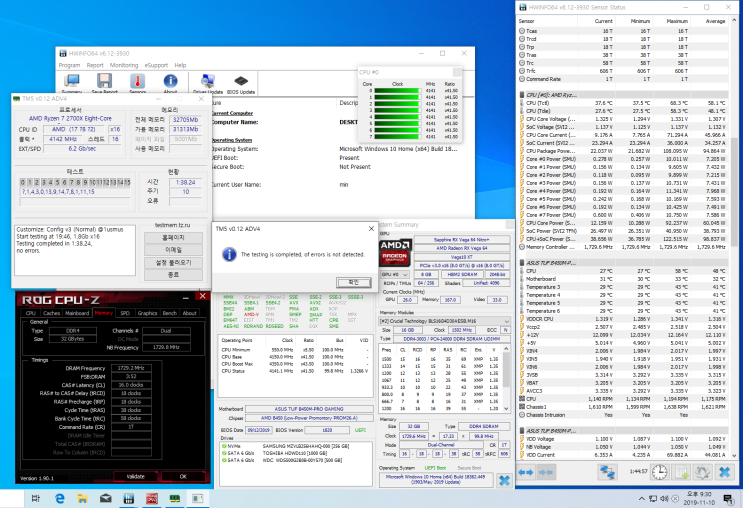The image size is (743, 508).
Task: Switch to CPU tab in ROG CPU-Z
Action: 31,313
